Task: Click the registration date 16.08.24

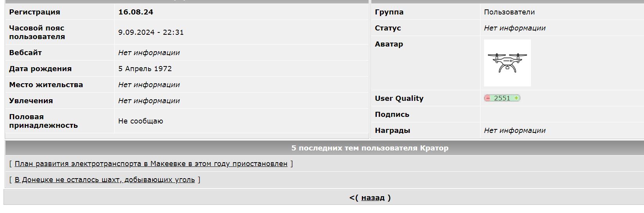Action: 136,12
